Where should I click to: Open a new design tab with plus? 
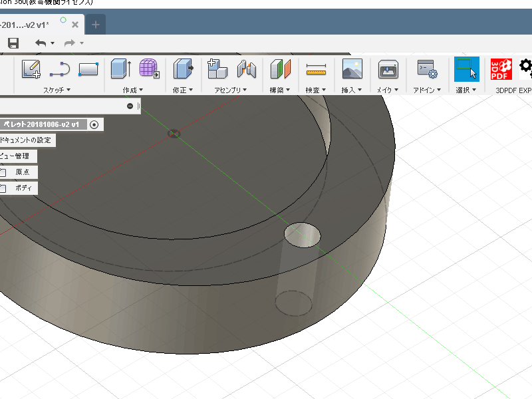96,25
